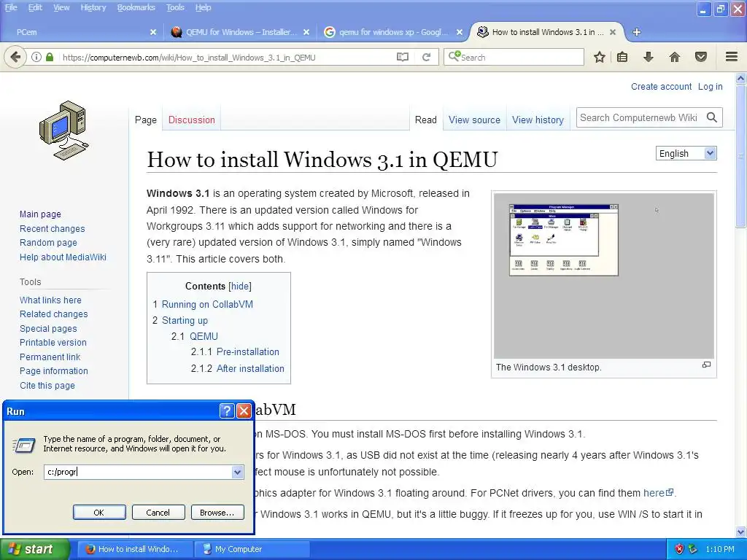The height and width of the screenshot is (560, 747).
Task: Click the Run dialog help question button
Action: pyautogui.click(x=227, y=411)
